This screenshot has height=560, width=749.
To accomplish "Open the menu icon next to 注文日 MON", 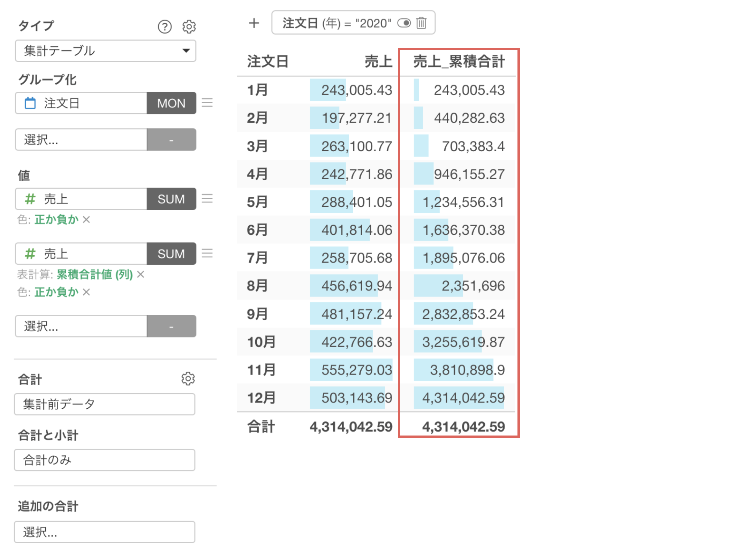I will 207,103.
